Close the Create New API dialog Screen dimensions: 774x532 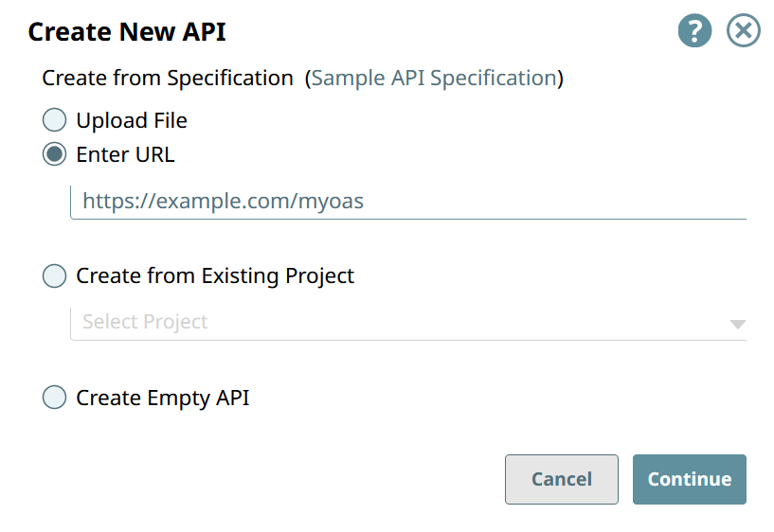tap(744, 31)
